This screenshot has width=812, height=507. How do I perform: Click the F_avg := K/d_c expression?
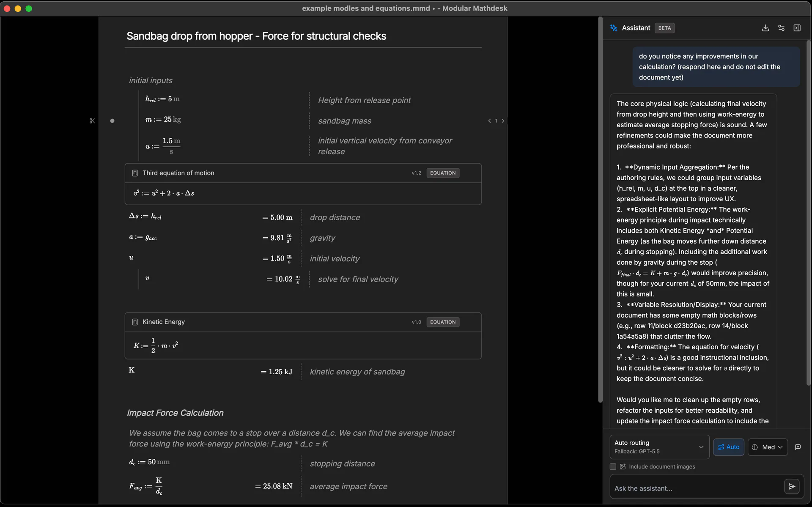[x=146, y=486]
